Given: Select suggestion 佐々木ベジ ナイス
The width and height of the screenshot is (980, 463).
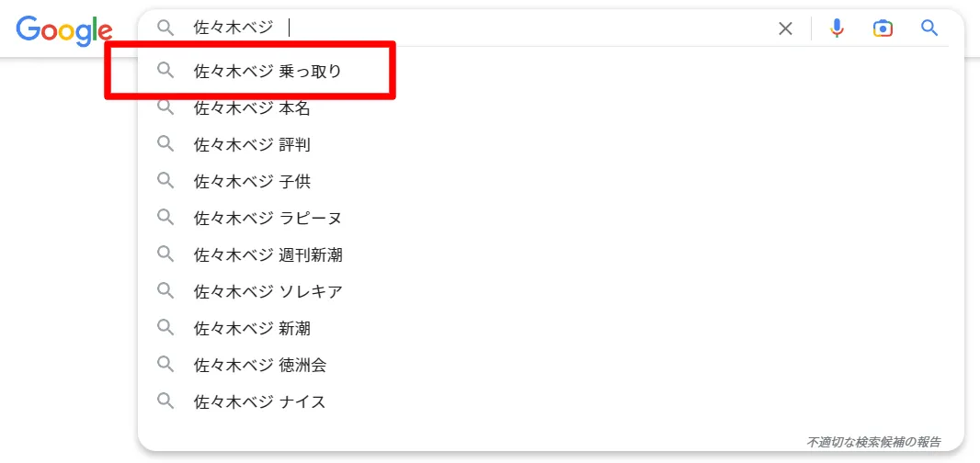Looking at the screenshot, I should [x=550, y=401].
